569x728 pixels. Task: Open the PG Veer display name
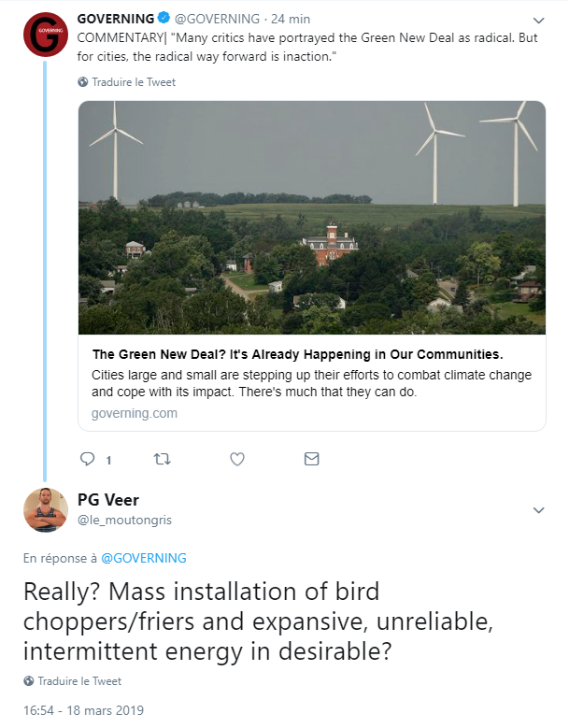pos(108,500)
